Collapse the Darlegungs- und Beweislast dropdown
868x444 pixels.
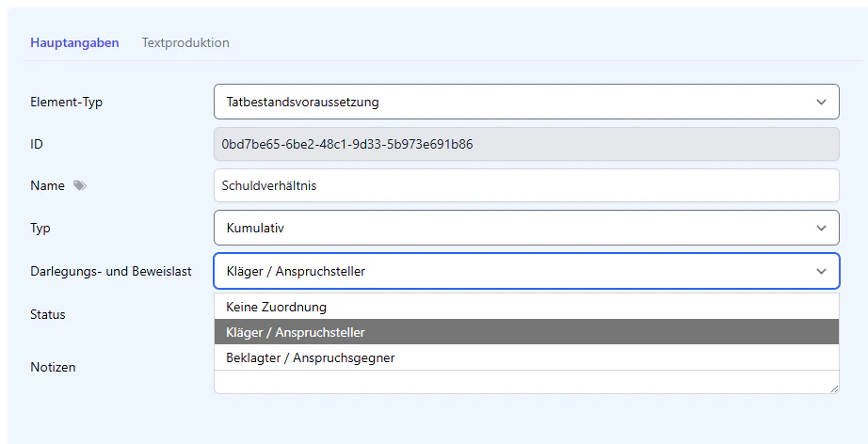pos(526,271)
